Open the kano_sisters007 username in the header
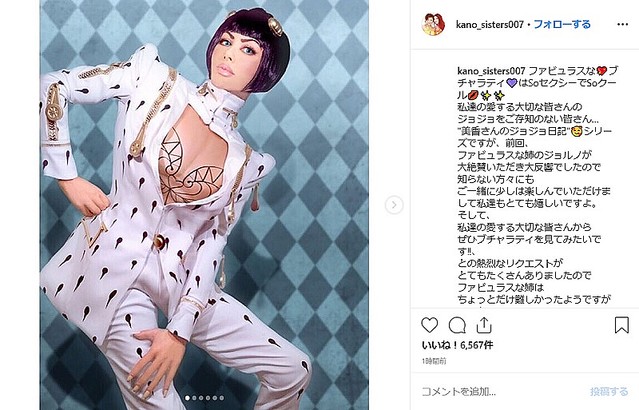 coord(489,24)
